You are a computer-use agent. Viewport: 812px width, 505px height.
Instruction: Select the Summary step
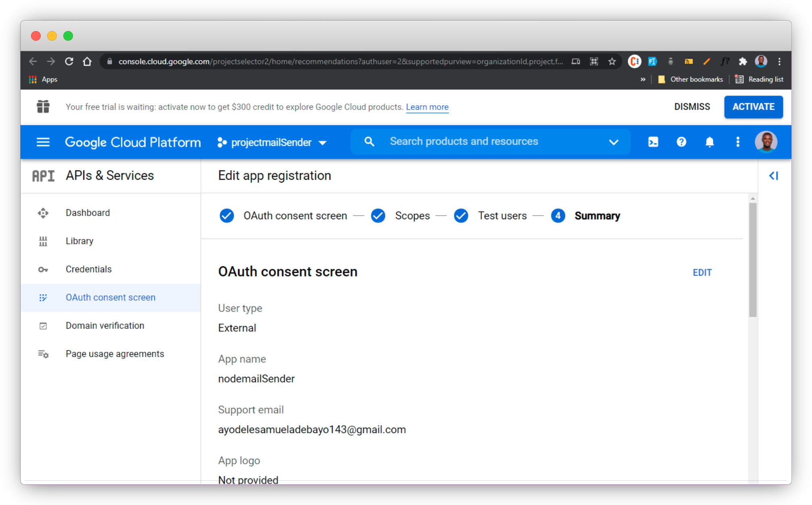click(x=586, y=216)
